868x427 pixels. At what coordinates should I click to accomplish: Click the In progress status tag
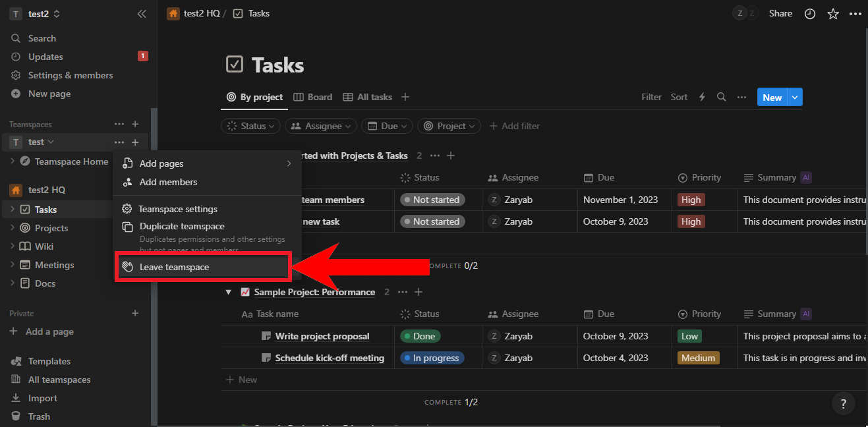tap(432, 358)
